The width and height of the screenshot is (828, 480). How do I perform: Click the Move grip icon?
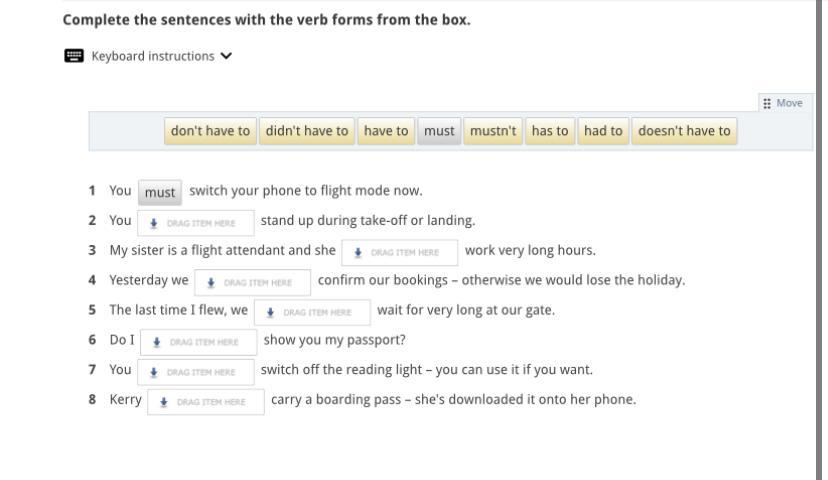[x=767, y=103]
